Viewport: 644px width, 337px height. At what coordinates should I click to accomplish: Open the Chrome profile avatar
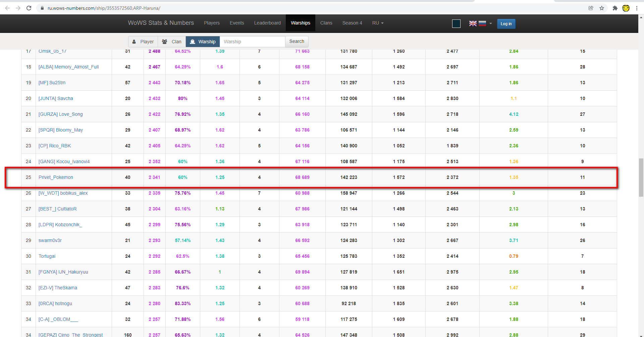coord(626,8)
